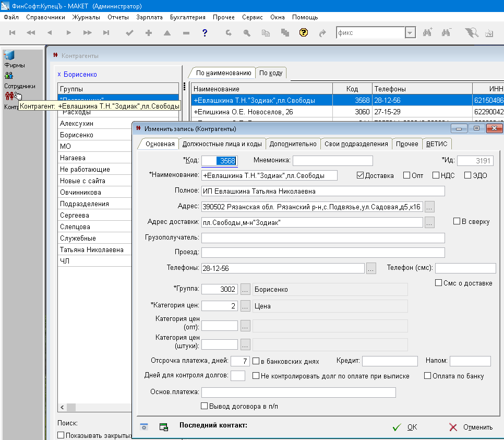
Task: Enable the НДС checkbox
Action: 436,175
